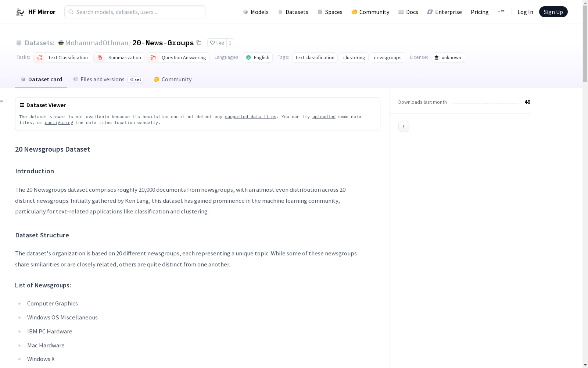
Task: Click the like count number 1
Action: click(x=230, y=43)
